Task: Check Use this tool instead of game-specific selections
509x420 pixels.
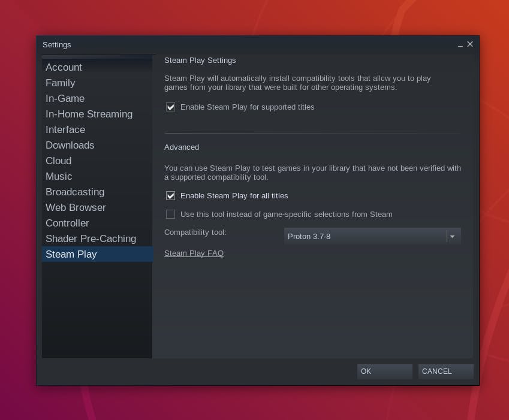Action: click(170, 214)
